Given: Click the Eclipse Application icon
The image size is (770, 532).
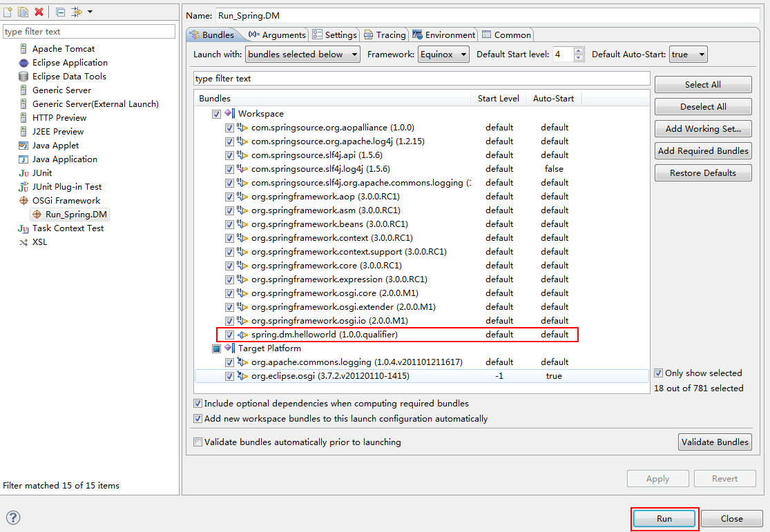Looking at the screenshot, I should [23, 62].
